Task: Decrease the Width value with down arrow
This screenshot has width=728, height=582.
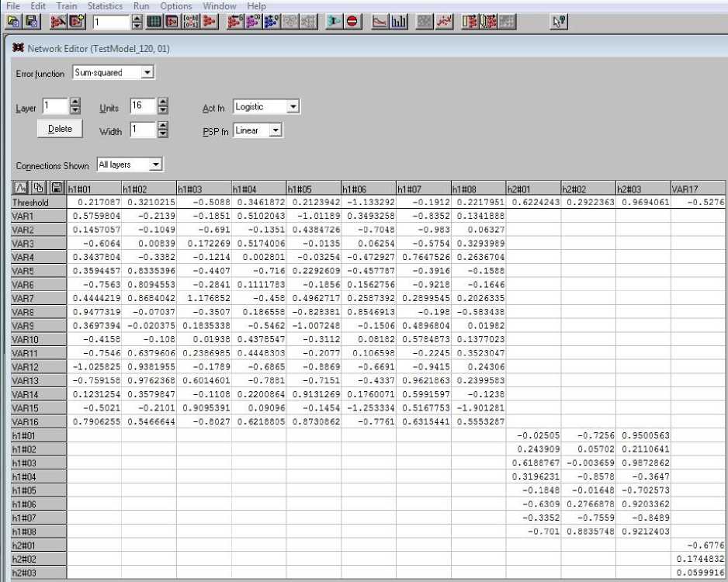Action: tap(162, 133)
